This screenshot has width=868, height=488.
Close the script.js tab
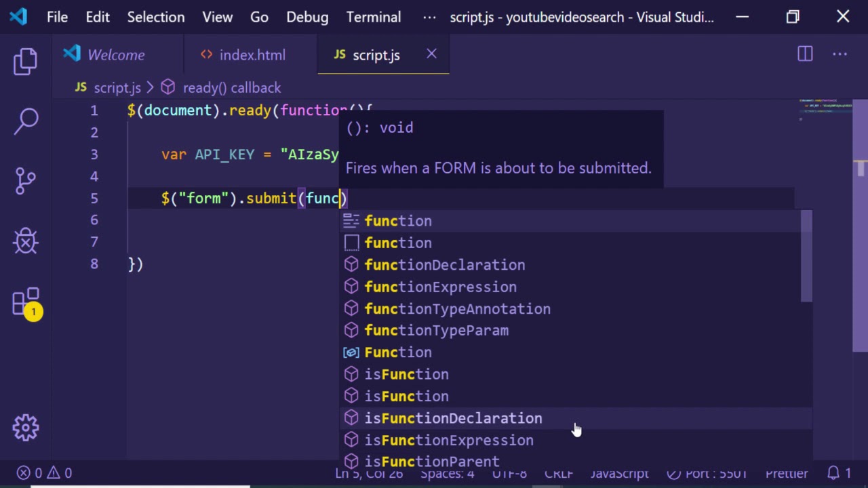431,54
